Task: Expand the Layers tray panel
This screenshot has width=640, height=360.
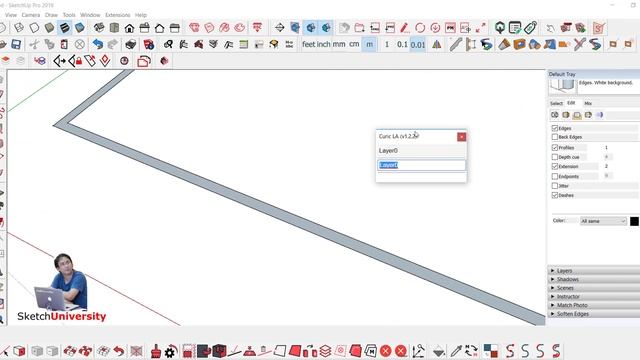Action: (594, 271)
